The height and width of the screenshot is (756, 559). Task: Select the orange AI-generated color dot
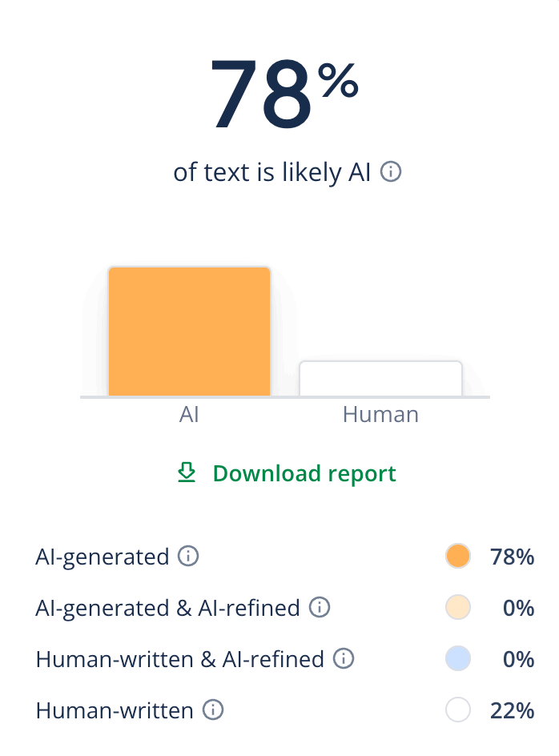tap(458, 556)
